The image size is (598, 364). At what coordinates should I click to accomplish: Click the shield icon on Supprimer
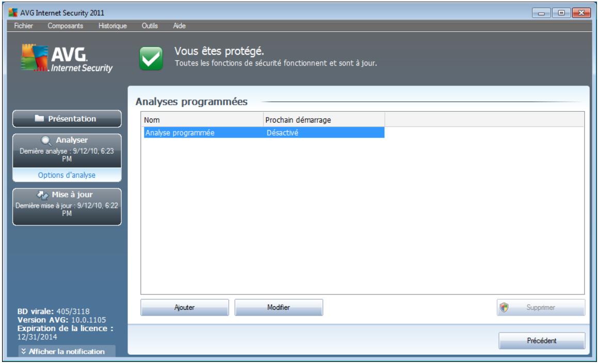coord(504,307)
